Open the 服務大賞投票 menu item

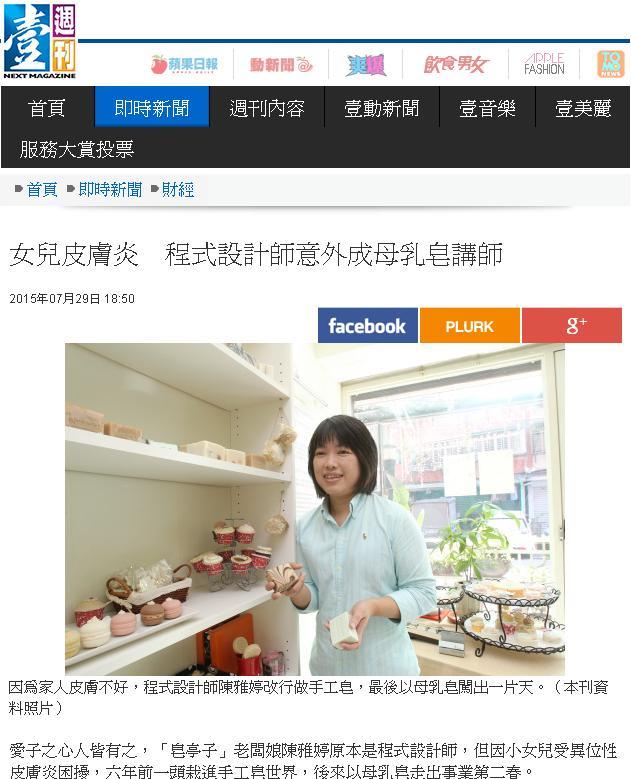pyautogui.click(x=77, y=149)
